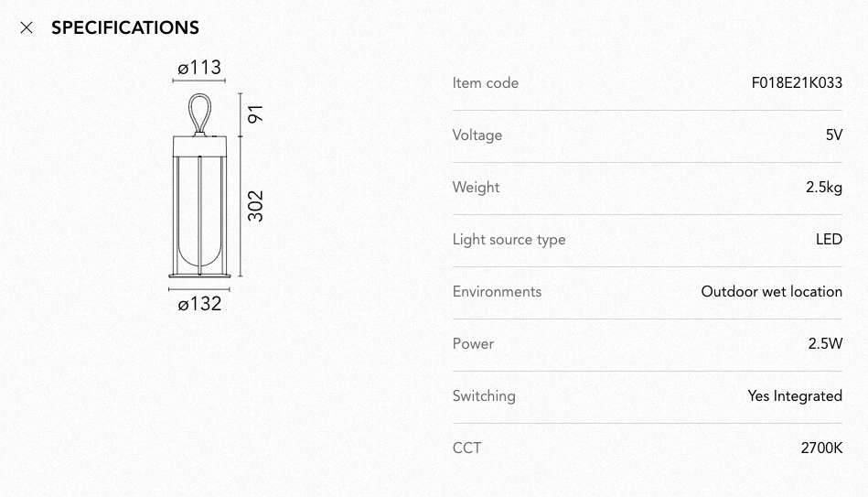The height and width of the screenshot is (497, 868).
Task: Click the lantern handle loop in drawing
Action: pos(199,113)
